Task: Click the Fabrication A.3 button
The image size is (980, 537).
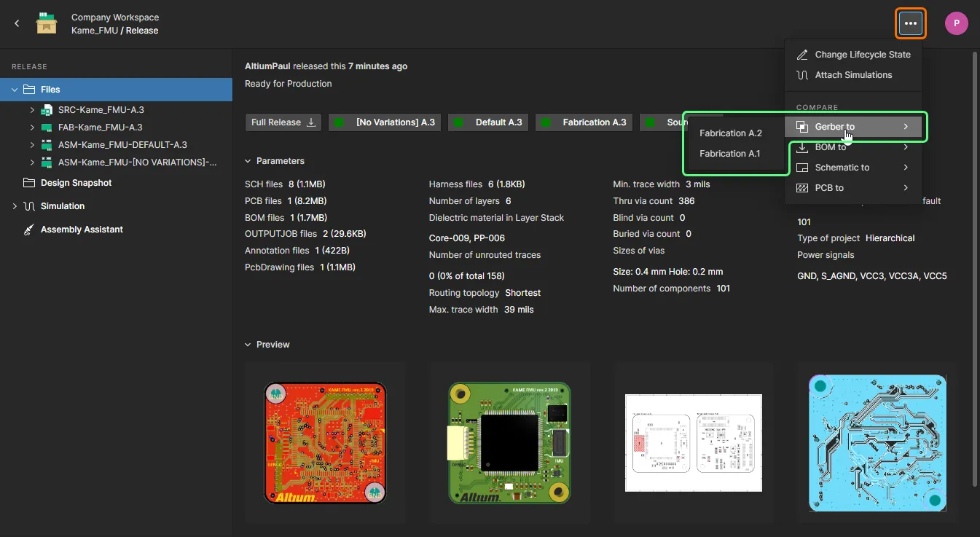Action: [x=584, y=122]
